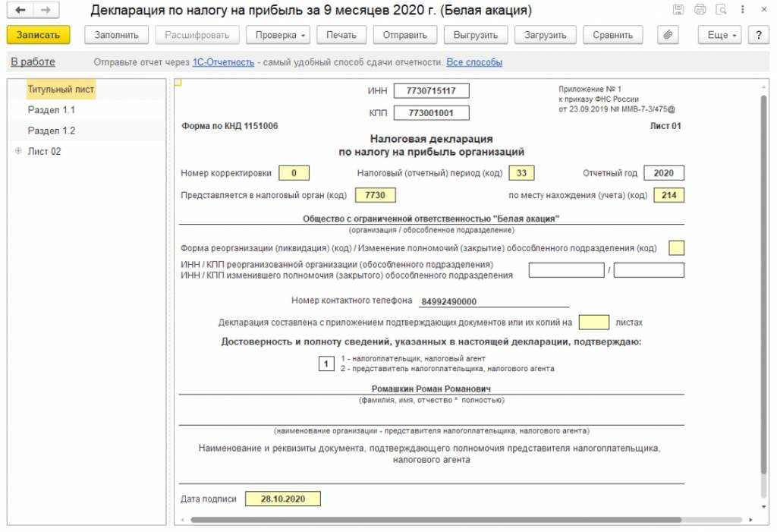Open the 1С-Отчетность link
This screenshot has height=532, width=777.
pyautogui.click(x=223, y=62)
